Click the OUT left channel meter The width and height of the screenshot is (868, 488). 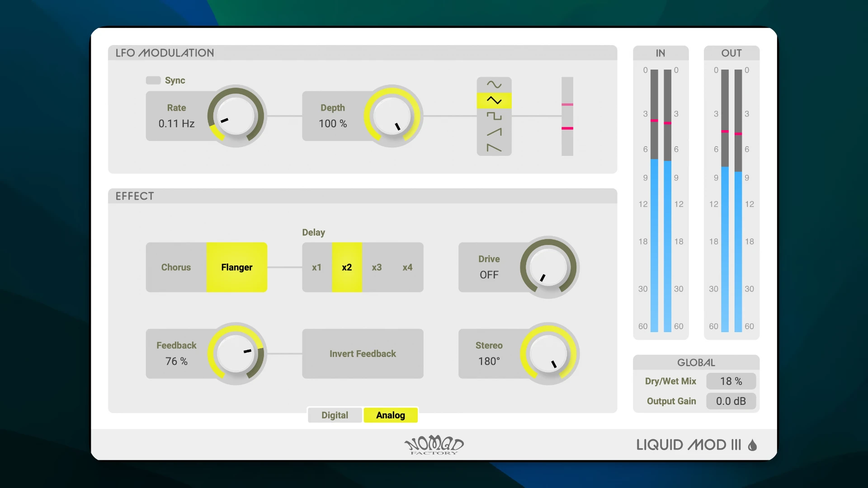coord(725,201)
